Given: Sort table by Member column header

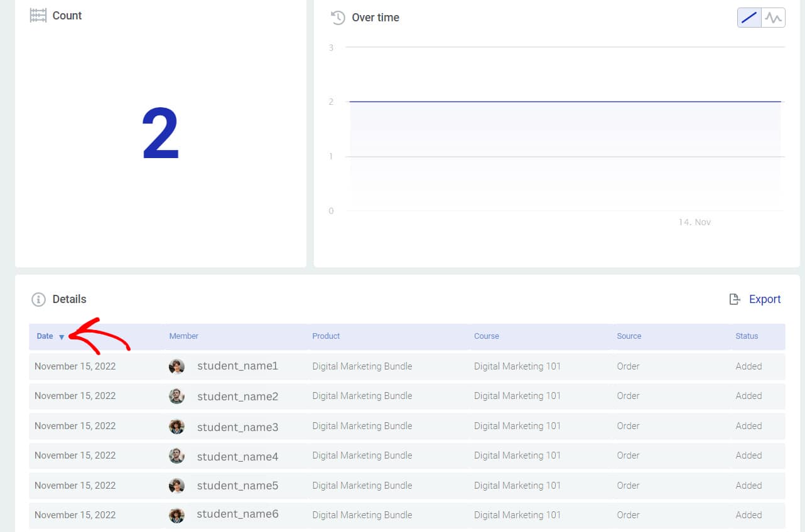Looking at the screenshot, I should point(183,336).
